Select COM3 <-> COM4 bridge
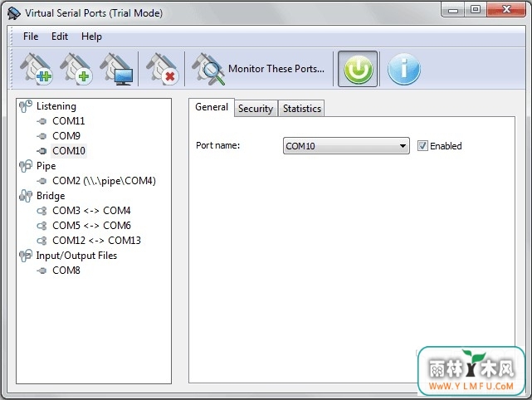Image resolution: width=532 pixels, height=400 pixels. coord(91,211)
